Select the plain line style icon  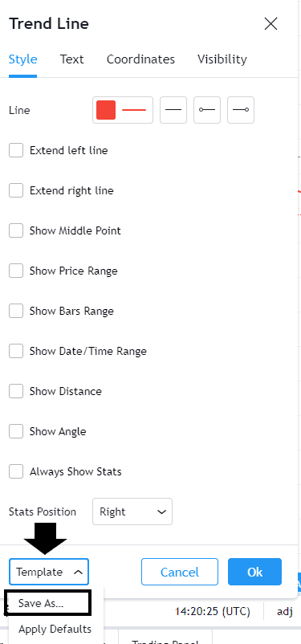pos(173,110)
